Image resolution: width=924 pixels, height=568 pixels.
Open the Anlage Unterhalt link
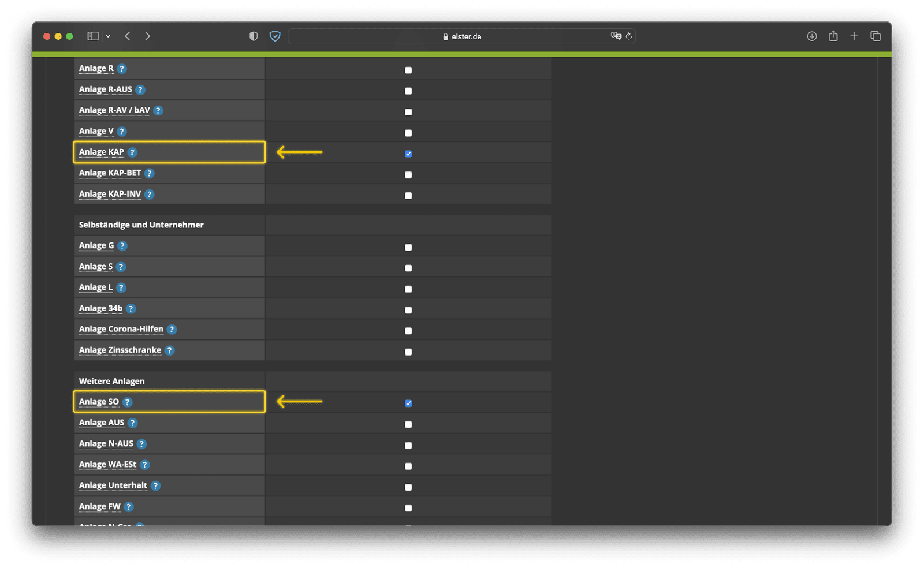coord(113,485)
